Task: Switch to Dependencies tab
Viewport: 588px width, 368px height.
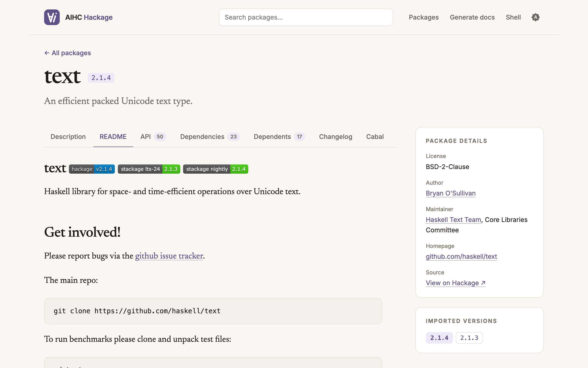Action: (210, 137)
